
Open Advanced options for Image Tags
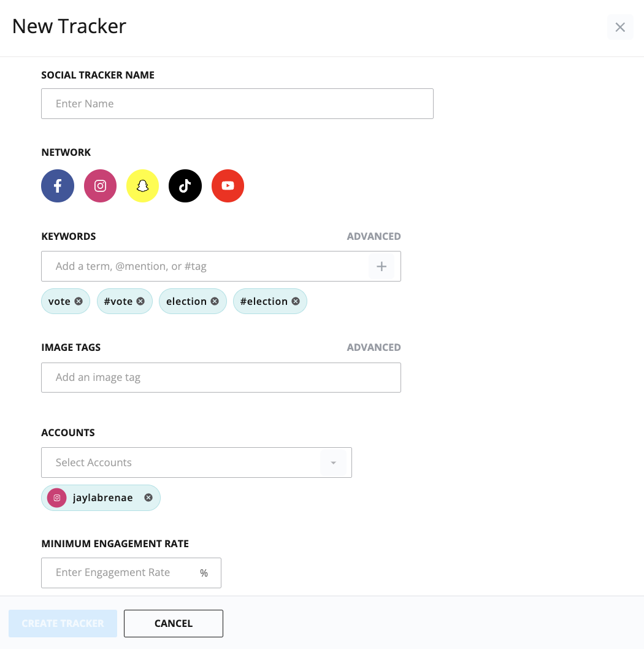374,347
